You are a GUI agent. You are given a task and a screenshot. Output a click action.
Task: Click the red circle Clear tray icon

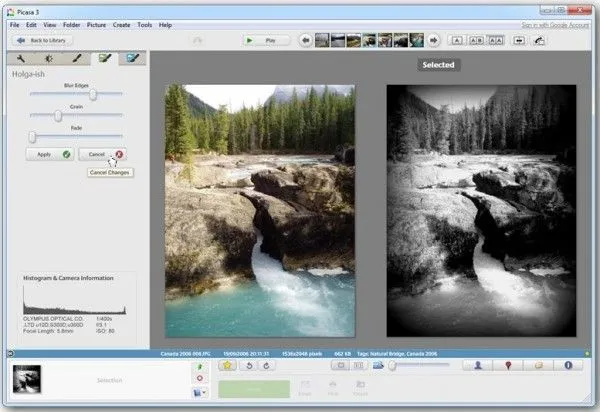pos(199,378)
